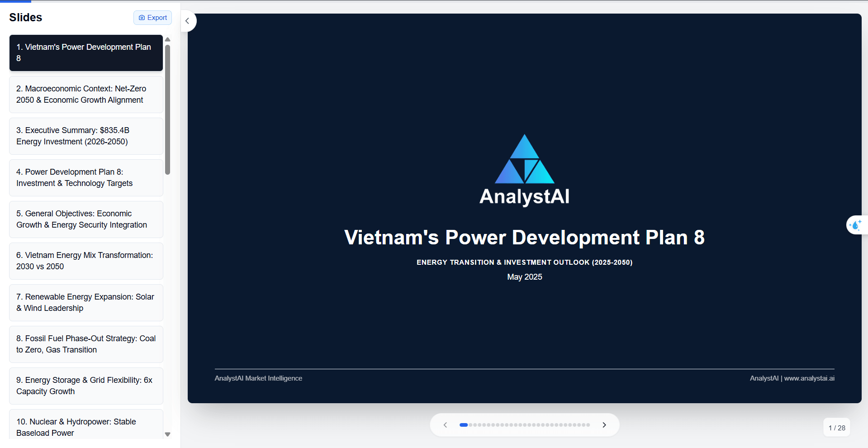Screen dimensions: 868x448
Task: Select the Vietnam Energy Mix Transformation slide
Action: coord(85,261)
